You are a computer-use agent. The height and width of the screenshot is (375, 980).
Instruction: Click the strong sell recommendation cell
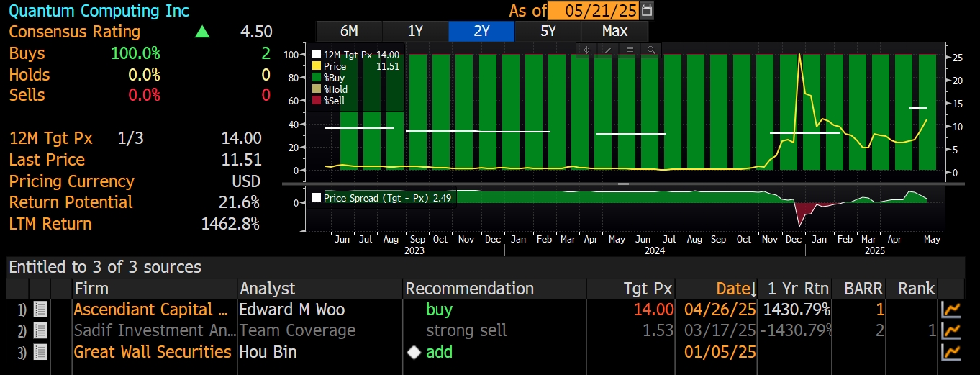point(466,330)
